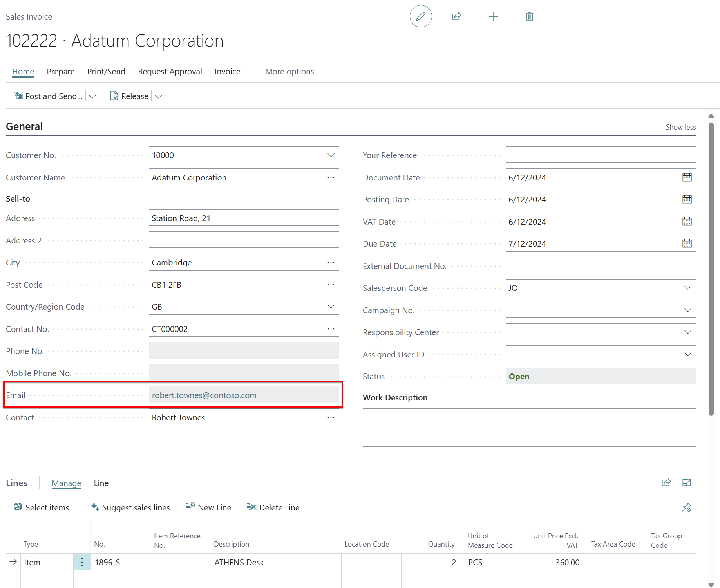
Task: Click the Address field
Action: pyautogui.click(x=244, y=218)
